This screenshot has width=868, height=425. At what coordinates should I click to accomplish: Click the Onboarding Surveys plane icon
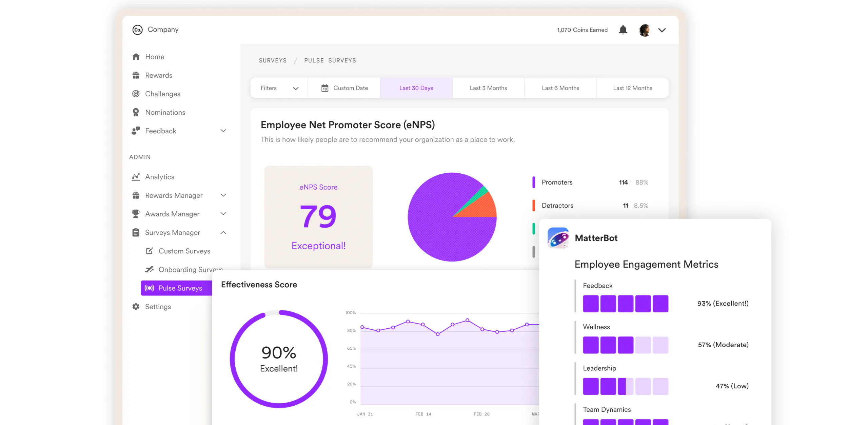[149, 269]
